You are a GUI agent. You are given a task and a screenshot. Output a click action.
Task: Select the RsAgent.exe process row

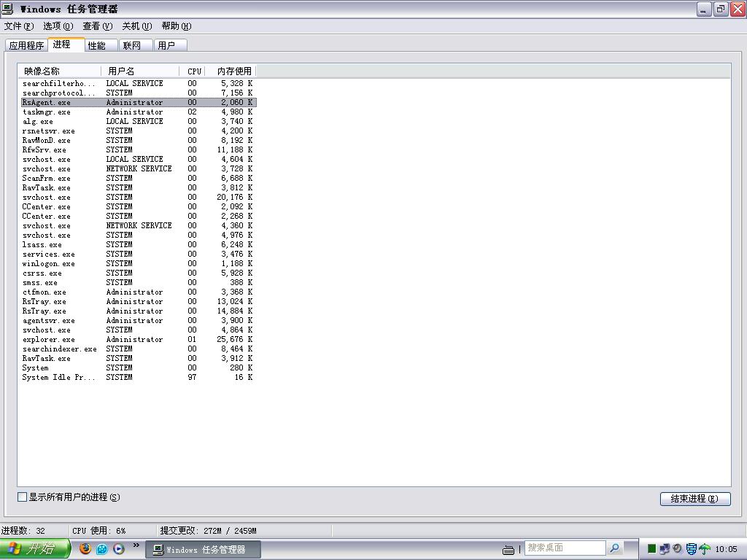click(x=138, y=102)
